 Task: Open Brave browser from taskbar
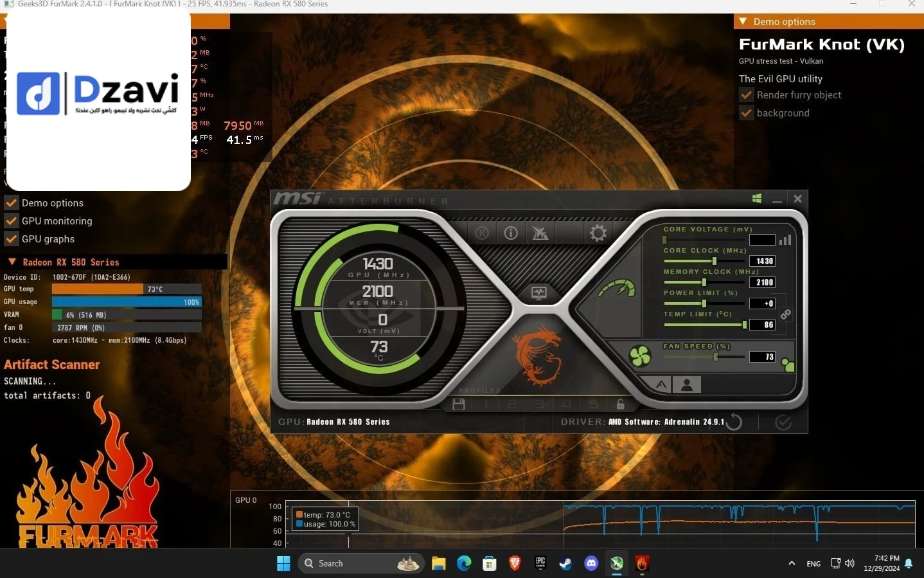pos(515,563)
